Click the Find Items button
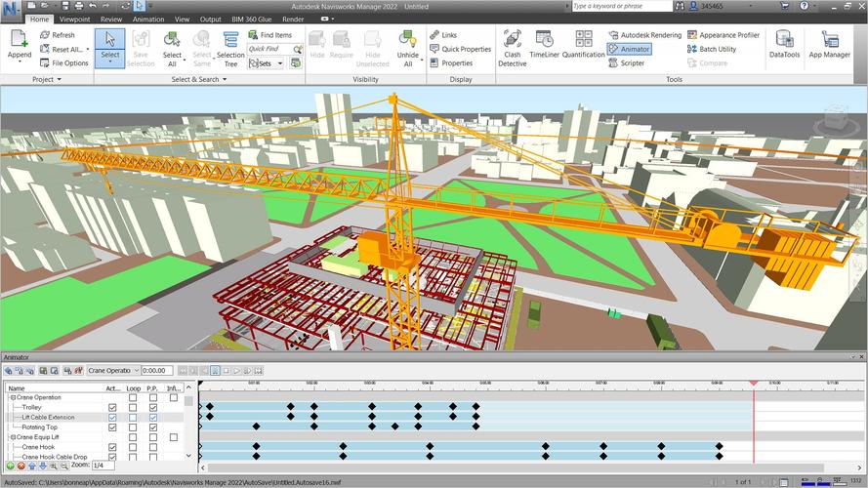Screen dimensions: 868x488 [x=270, y=35]
